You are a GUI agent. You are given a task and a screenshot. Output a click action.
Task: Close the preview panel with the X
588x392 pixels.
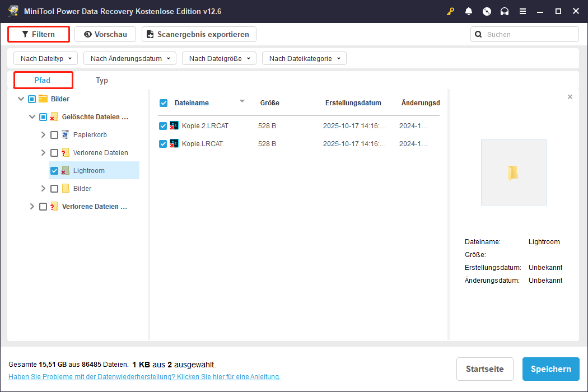tap(570, 97)
